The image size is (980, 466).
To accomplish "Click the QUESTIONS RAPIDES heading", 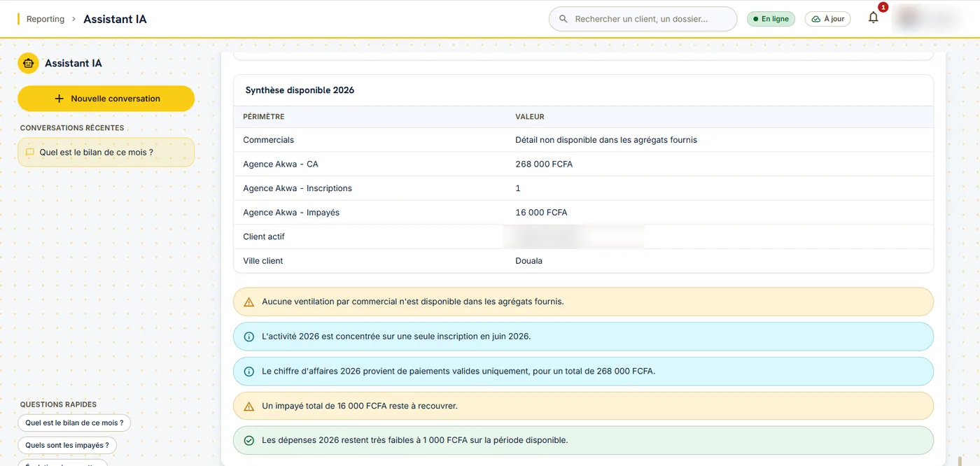I will click(x=58, y=404).
